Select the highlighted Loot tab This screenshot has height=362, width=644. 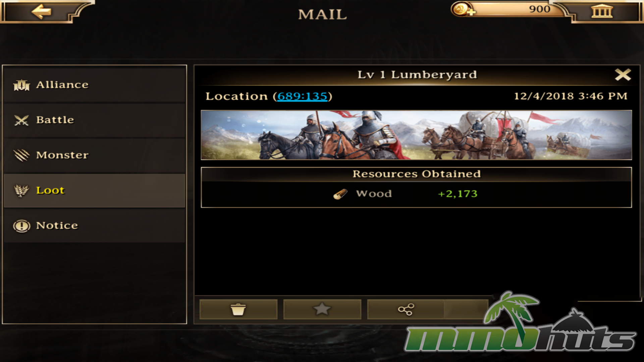click(95, 190)
